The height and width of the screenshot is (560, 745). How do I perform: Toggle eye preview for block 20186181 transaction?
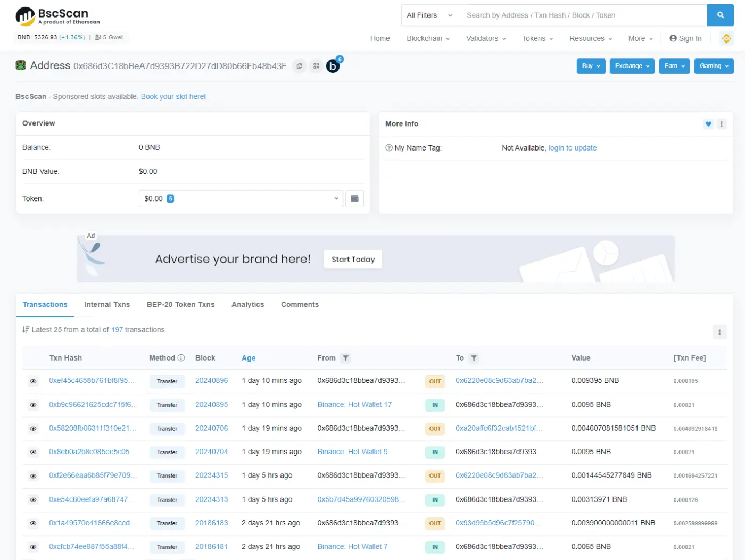coord(33,547)
